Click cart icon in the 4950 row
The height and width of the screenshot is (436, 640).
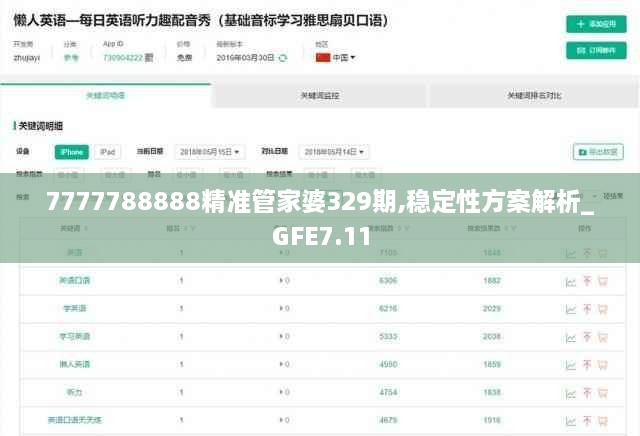[x=603, y=365]
